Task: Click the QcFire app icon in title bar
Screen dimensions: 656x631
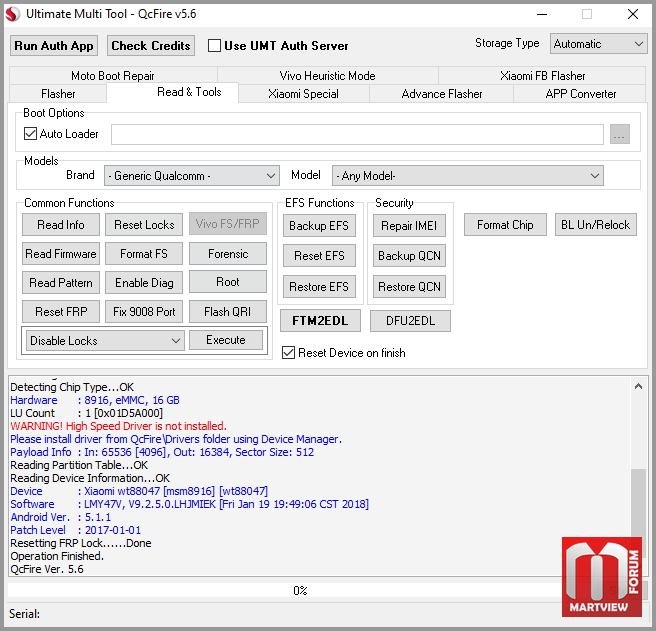Action: tap(13, 14)
